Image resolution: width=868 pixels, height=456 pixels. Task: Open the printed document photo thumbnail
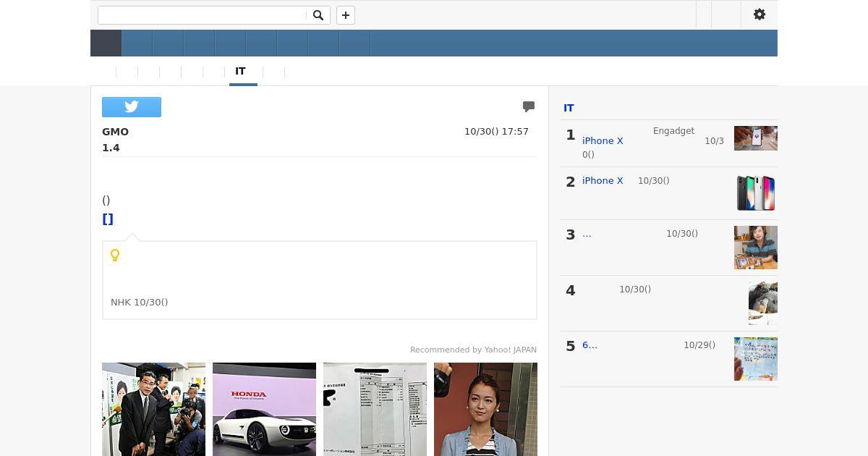(375, 409)
